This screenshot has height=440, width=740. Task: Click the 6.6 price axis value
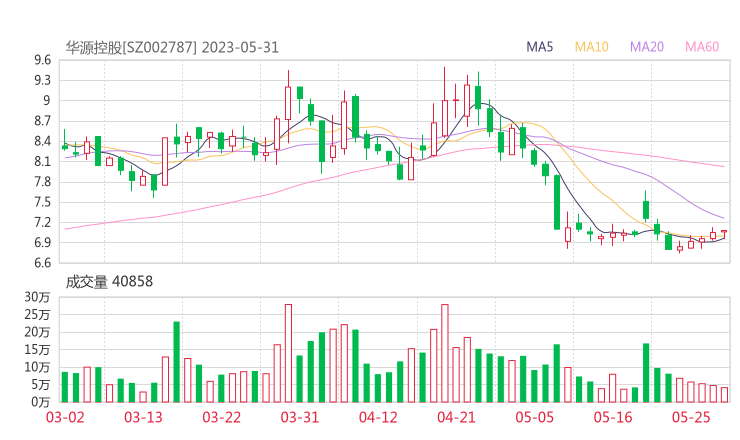[42, 262]
